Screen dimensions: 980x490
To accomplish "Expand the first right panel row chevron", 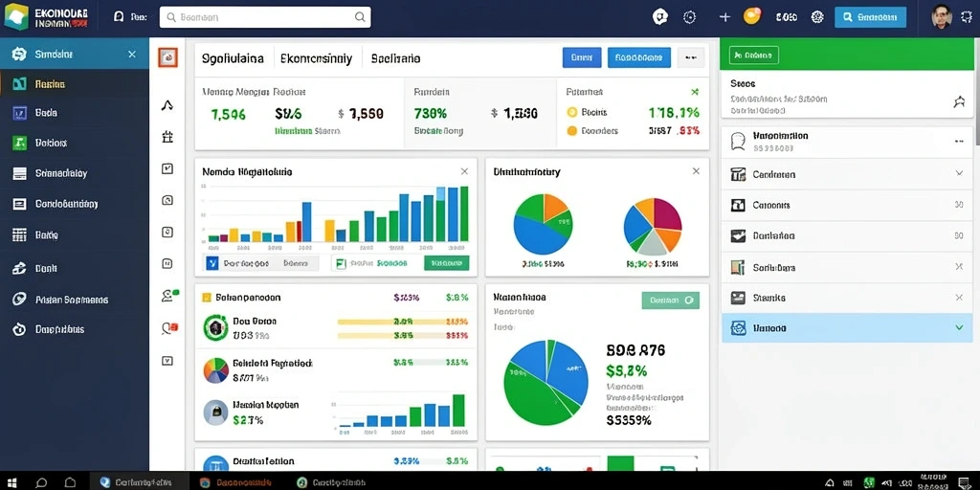I will coord(959,173).
